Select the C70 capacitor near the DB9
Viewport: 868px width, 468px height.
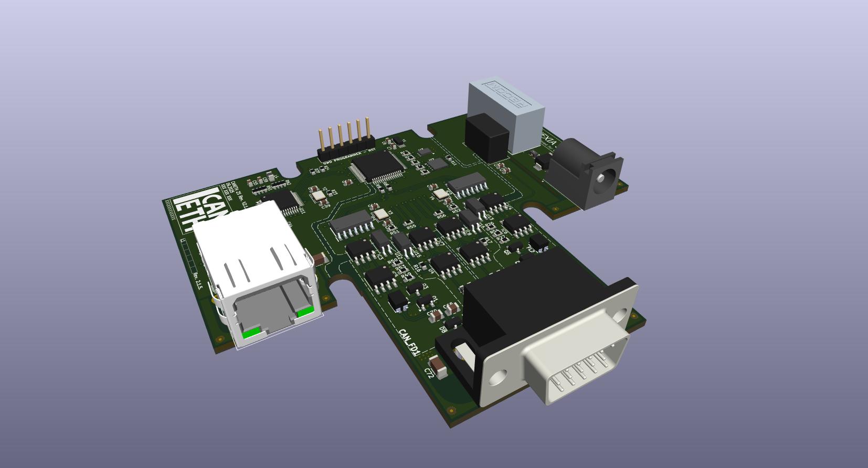(x=435, y=315)
